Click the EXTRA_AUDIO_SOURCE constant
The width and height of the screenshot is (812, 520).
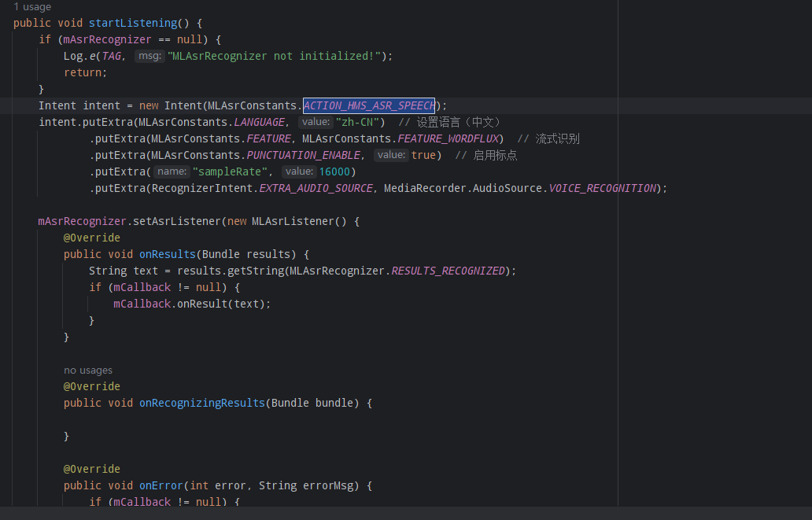pos(316,189)
